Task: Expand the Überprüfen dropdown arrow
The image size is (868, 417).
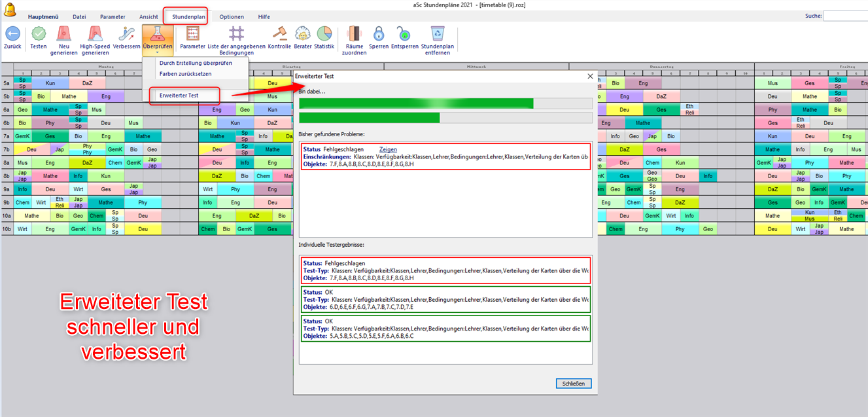Action: [x=158, y=52]
